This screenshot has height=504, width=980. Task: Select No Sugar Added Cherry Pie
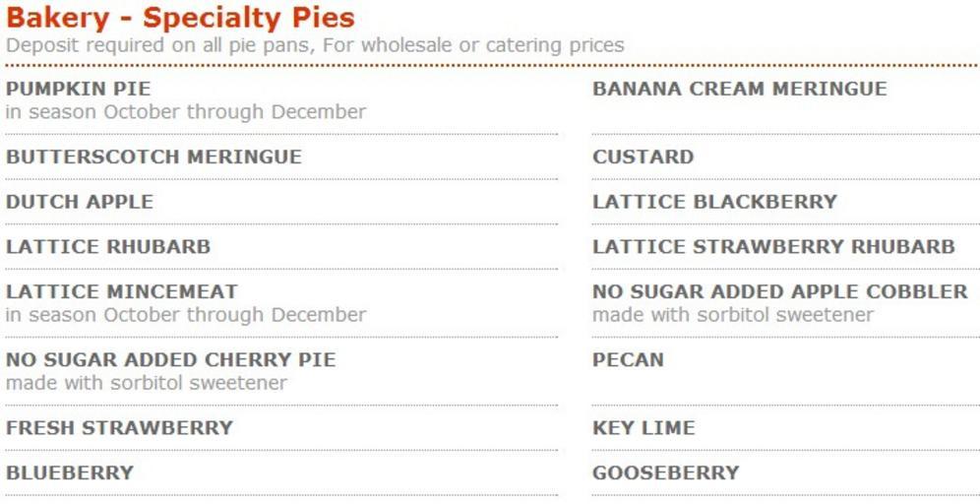[170, 359]
